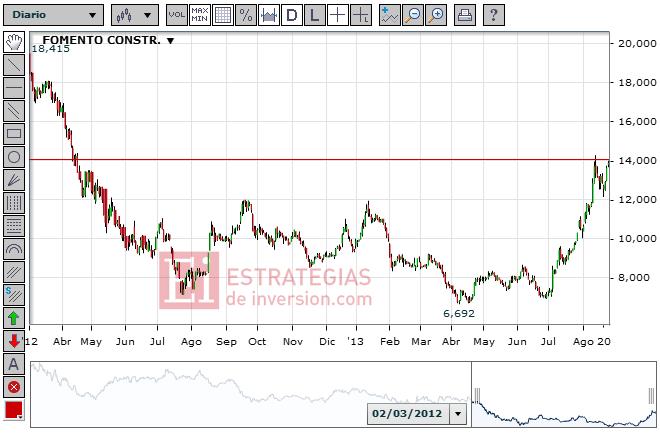This screenshot has width=660, height=433.
Task: Select the A text annotation tool
Action: [x=14, y=364]
